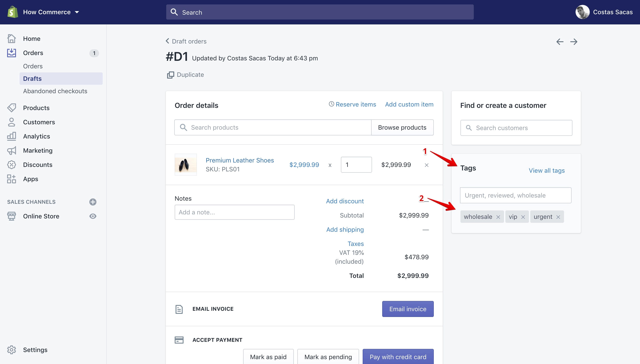Remove the wholesale tag
This screenshot has width=640, height=364.
tap(498, 217)
